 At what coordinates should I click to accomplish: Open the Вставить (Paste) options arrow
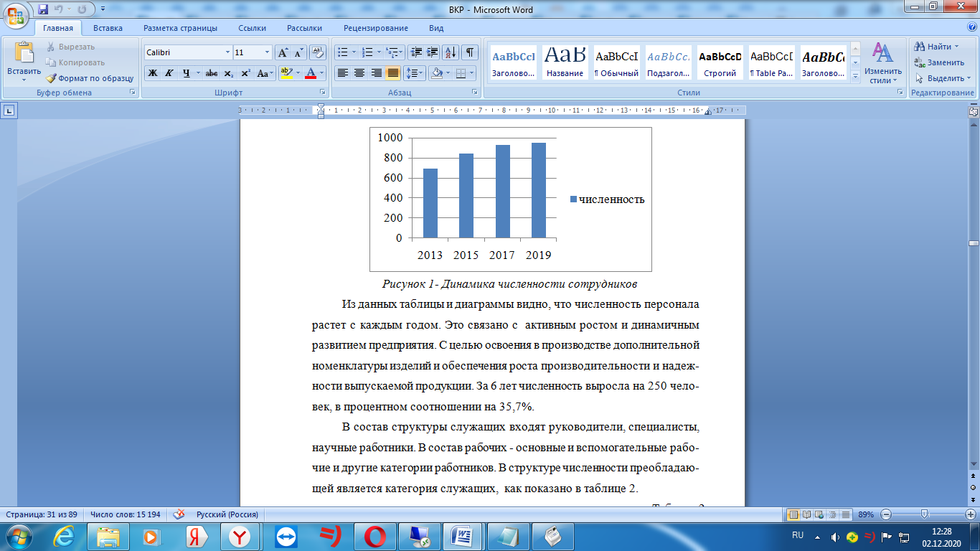point(24,80)
